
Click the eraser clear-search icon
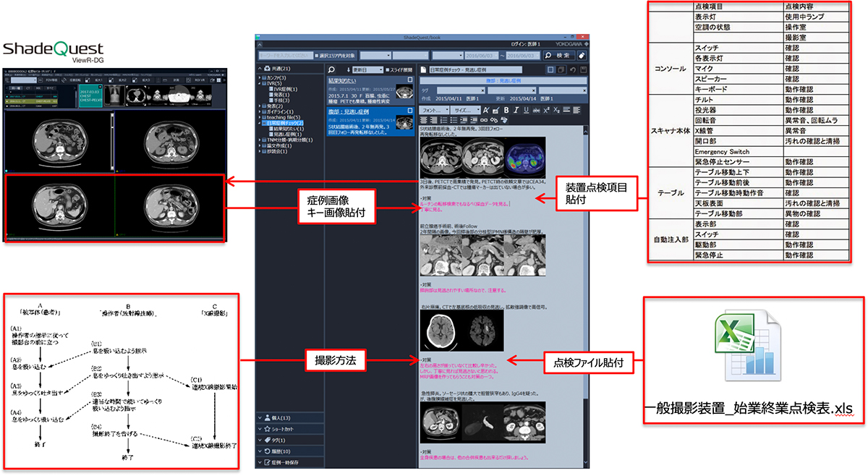[x=583, y=56]
